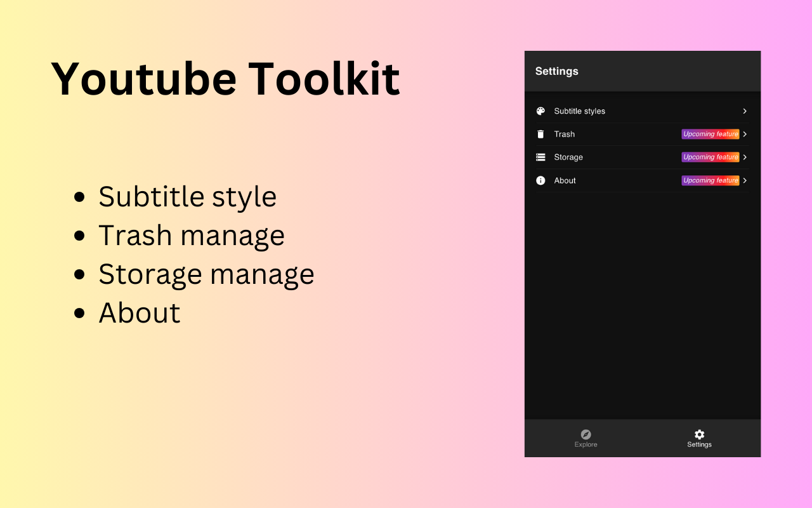The height and width of the screenshot is (508, 812).
Task: Click the Youtube Toolkit heading
Action: click(226, 79)
